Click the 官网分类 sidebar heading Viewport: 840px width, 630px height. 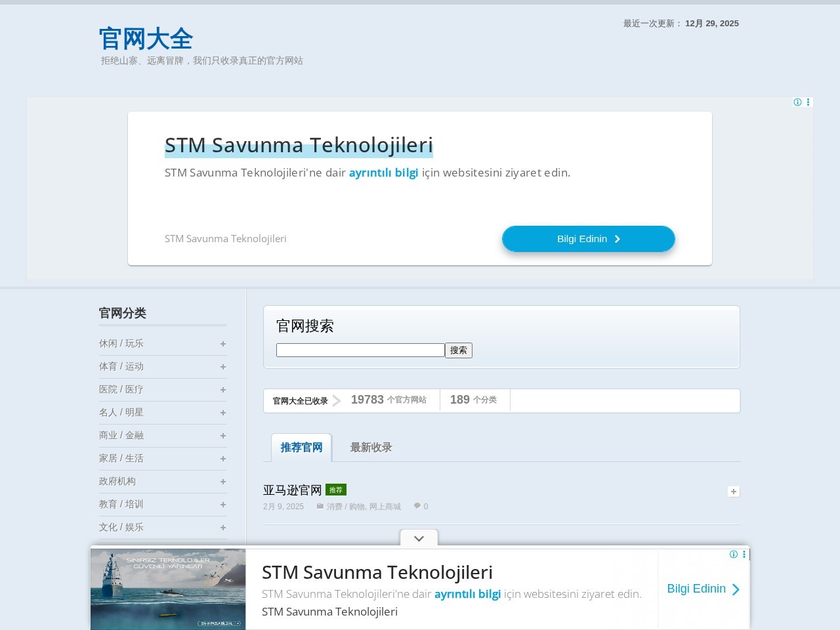click(123, 313)
